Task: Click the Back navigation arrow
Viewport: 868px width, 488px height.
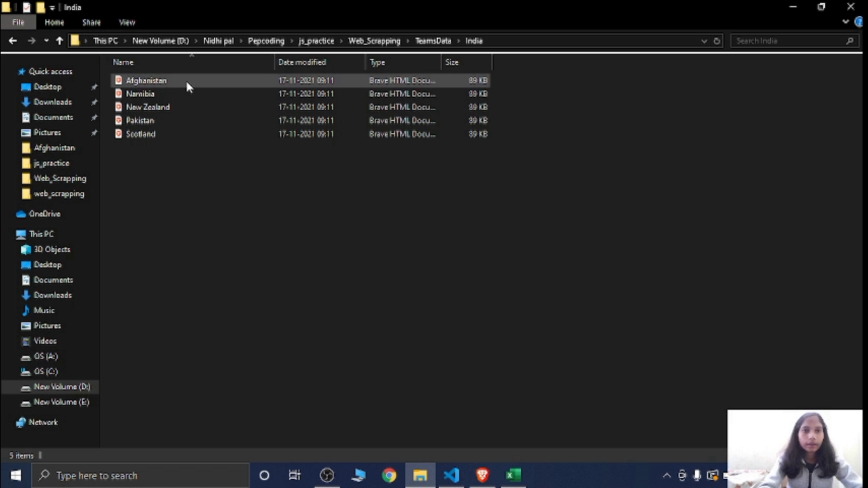Action: pos(13,41)
